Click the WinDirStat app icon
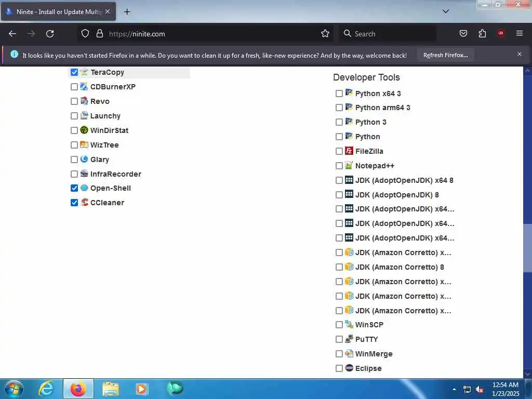The height and width of the screenshot is (399, 532). (84, 130)
